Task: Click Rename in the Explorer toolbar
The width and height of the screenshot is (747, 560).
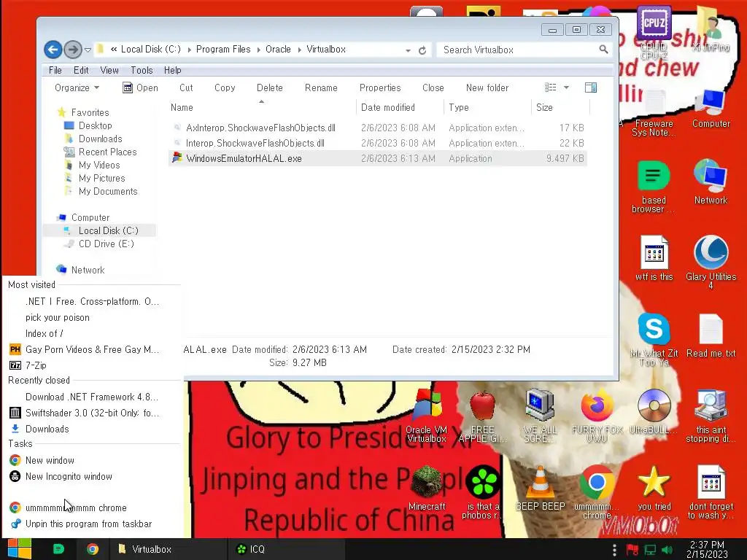Action: [321, 87]
